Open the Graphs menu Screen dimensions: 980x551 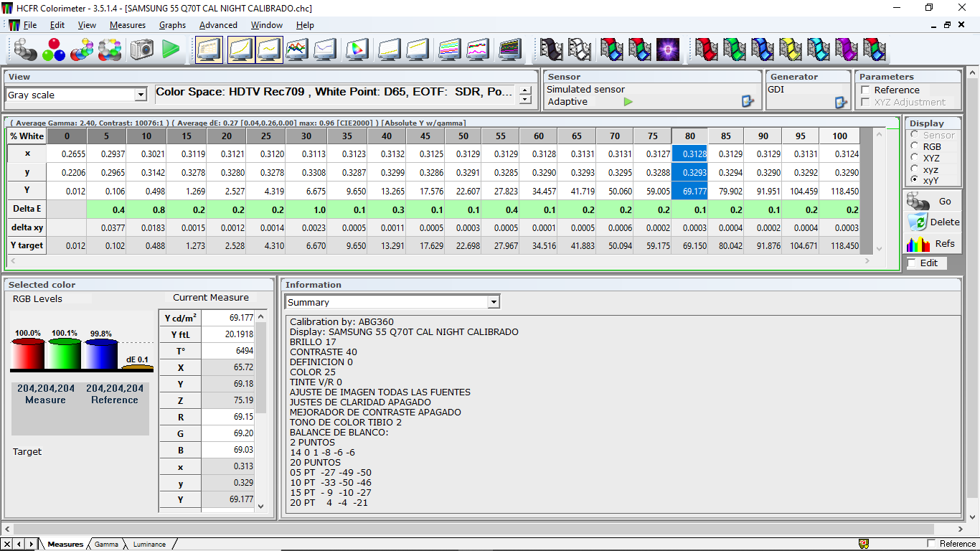(x=172, y=24)
